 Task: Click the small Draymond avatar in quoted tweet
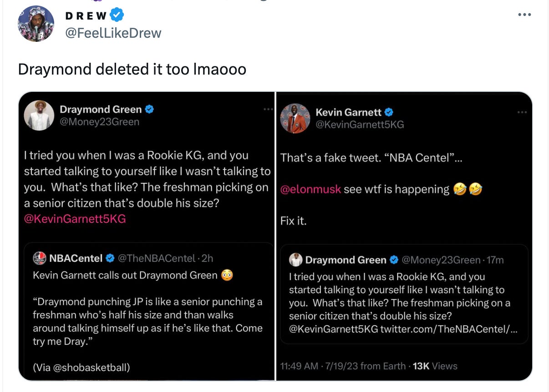(296, 260)
